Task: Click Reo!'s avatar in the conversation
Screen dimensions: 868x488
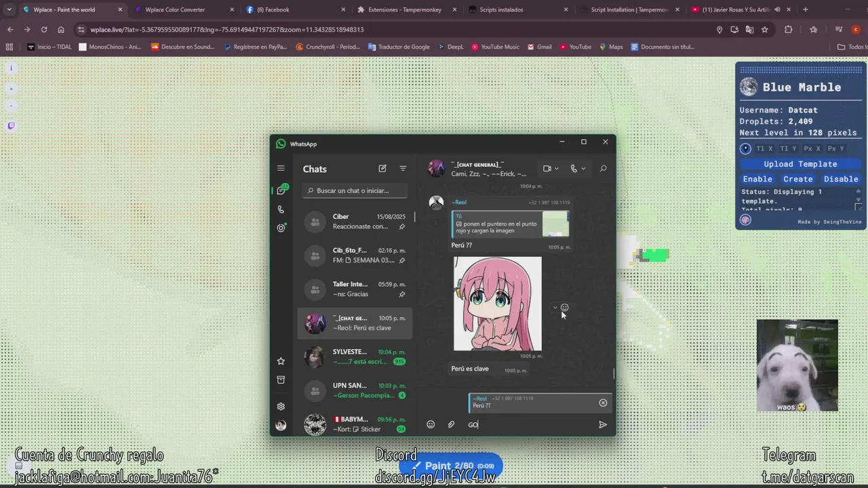Action: tap(436, 202)
